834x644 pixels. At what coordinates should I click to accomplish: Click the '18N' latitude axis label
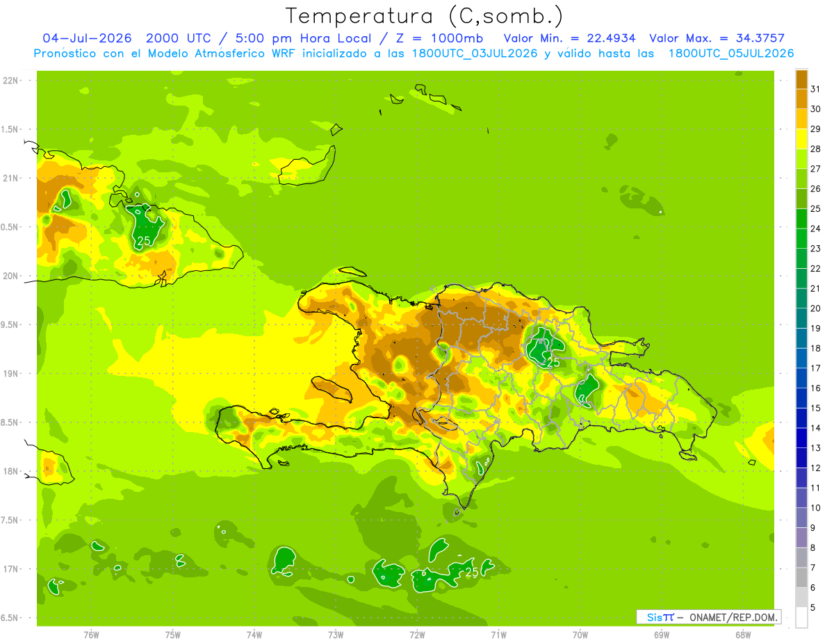click(11, 471)
